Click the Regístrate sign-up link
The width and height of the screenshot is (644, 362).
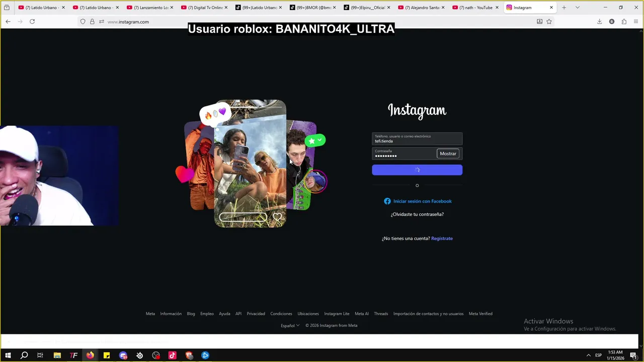[x=442, y=238]
